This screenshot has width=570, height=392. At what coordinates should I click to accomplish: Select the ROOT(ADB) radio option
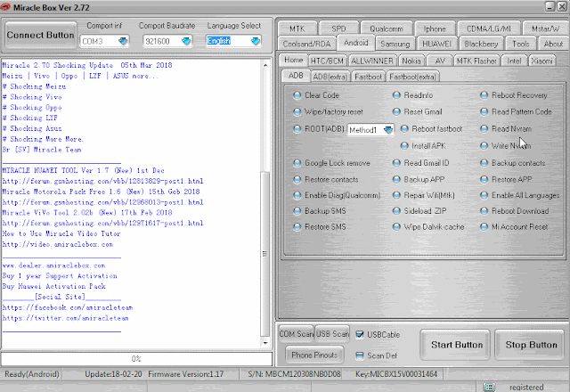(x=297, y=128)
